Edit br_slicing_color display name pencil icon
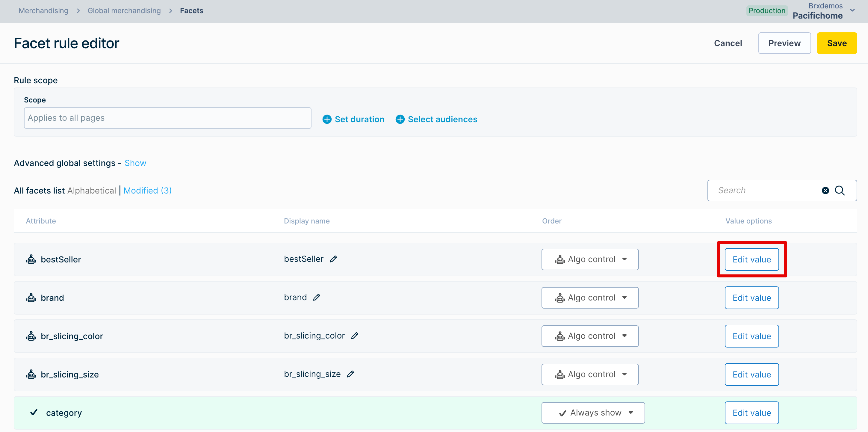 [355, 336]
